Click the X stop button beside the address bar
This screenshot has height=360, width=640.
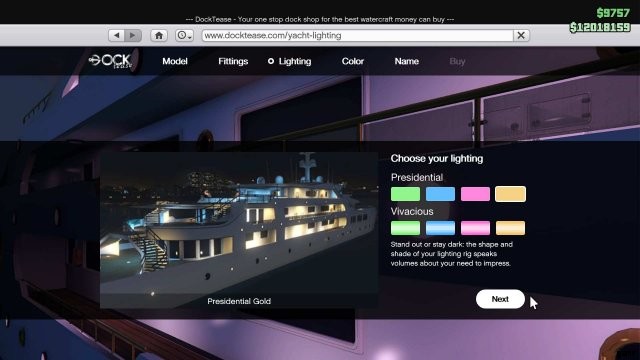(521, 36)
